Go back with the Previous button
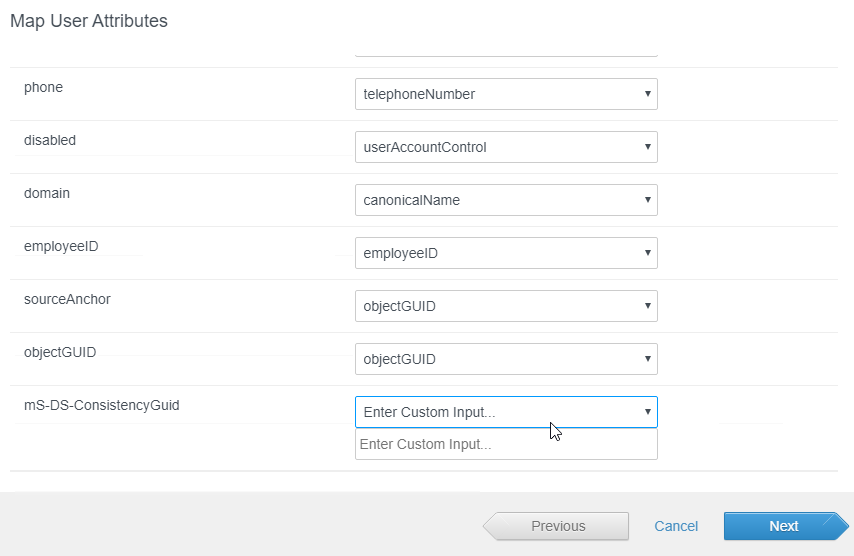The width and height of the screenshot is (854, 556). [556, 526]
